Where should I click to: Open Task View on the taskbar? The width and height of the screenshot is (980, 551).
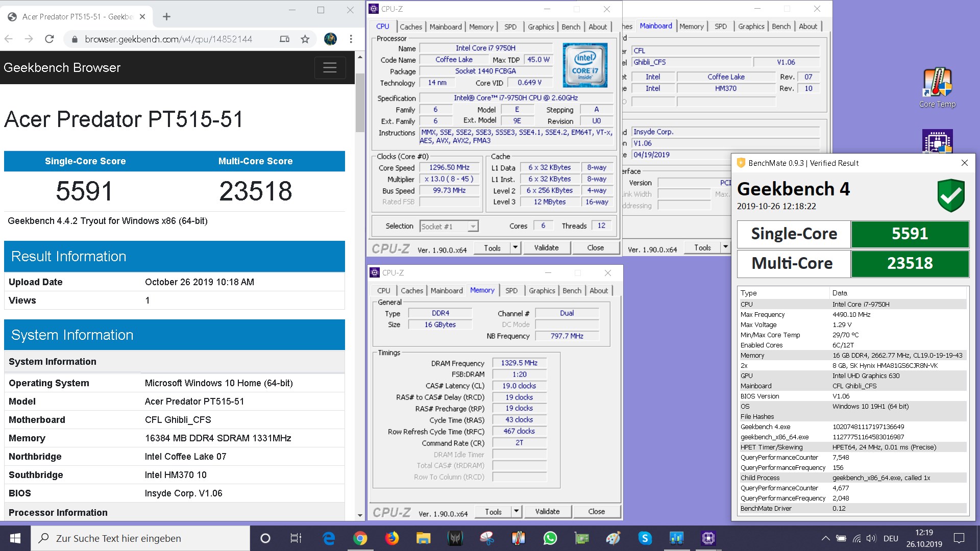point(296,538)
